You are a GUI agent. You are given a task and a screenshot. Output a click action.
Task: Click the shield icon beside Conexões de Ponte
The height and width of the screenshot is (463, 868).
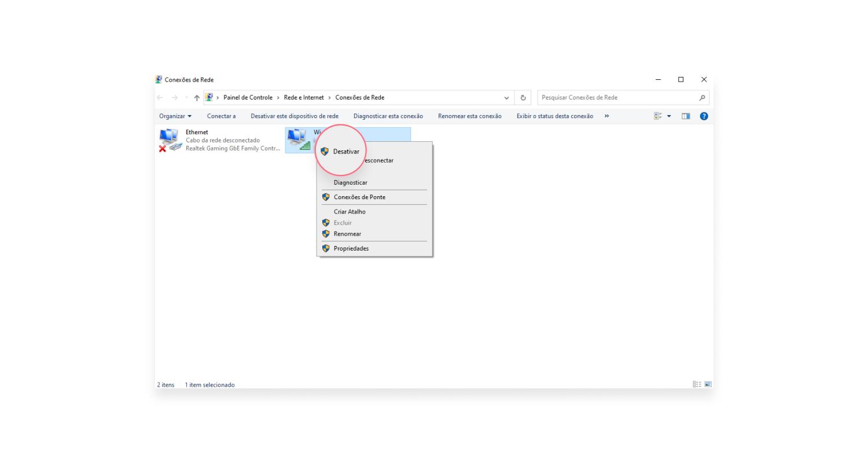pyautogui.click(x=326, y=197)
